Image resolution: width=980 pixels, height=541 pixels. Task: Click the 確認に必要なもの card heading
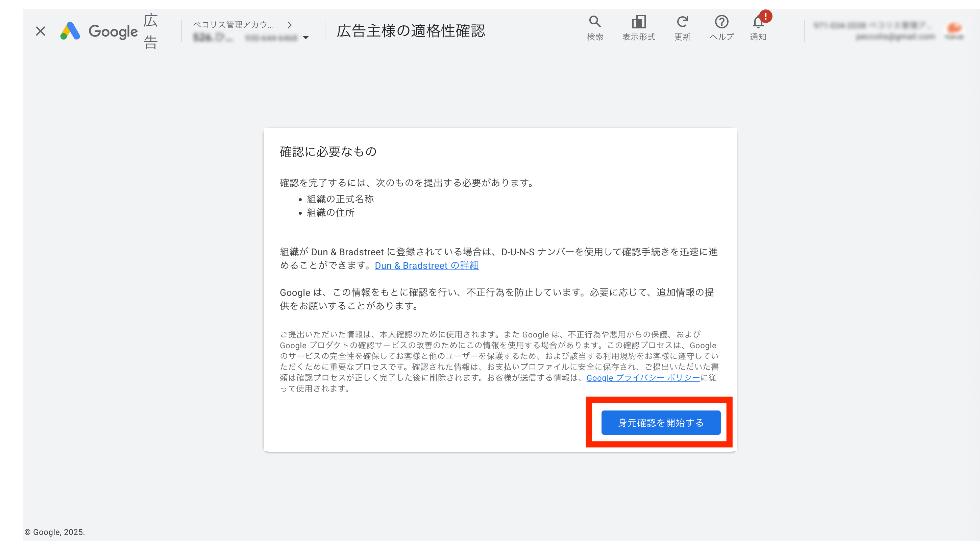click(328, 151)
